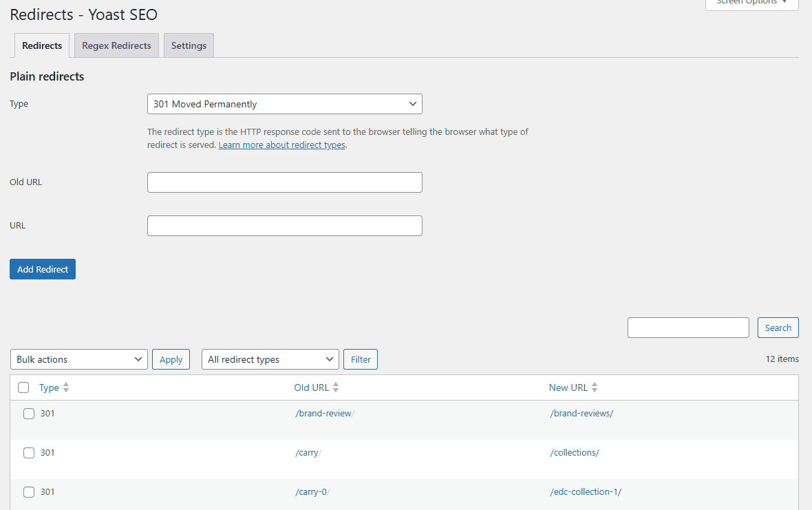The width and height of the screenshot is (812, 510).
Task: Sort redirects by New URL
Action: [568, 387]
